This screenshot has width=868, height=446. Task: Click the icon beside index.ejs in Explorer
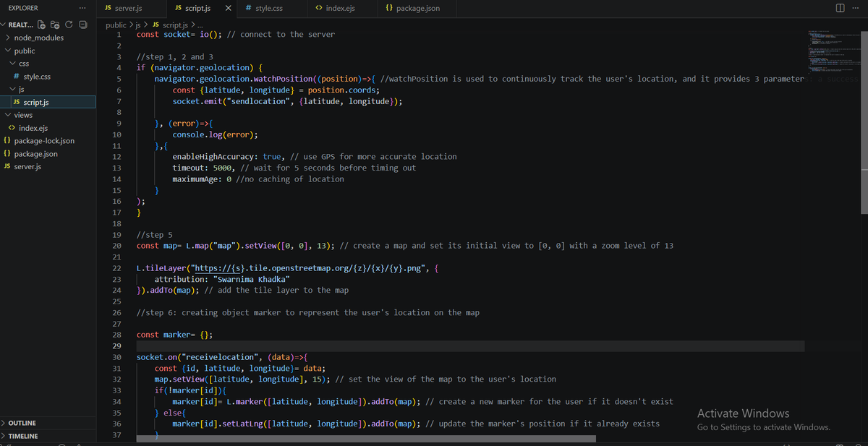pyautogui.click(x=12, y=128)
